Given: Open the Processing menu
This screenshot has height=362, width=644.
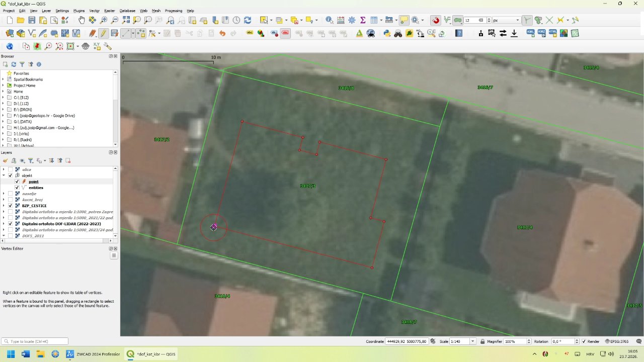Looking at the screenshot, I should (174, 11).
